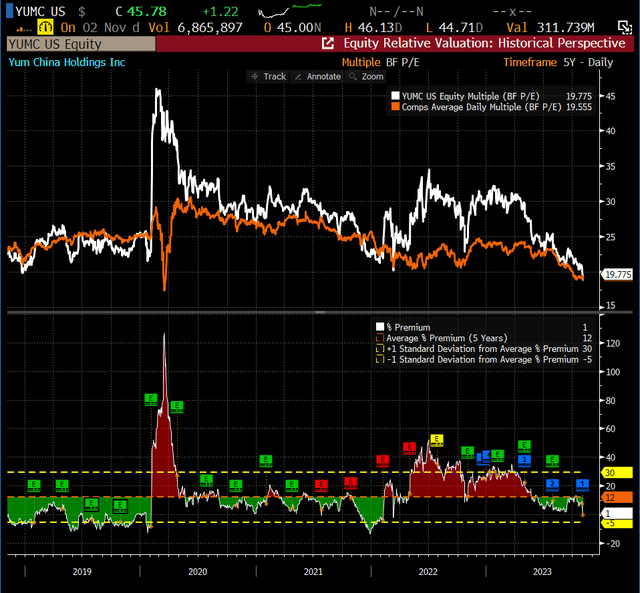Click the YUMC US Equity security field

coord(81,44)
